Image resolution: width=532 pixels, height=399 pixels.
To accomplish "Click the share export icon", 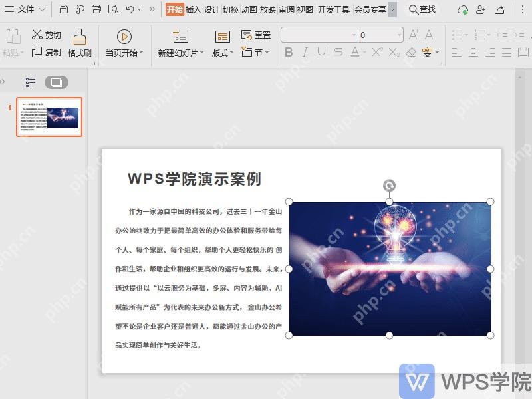I will tap(499, 10).
